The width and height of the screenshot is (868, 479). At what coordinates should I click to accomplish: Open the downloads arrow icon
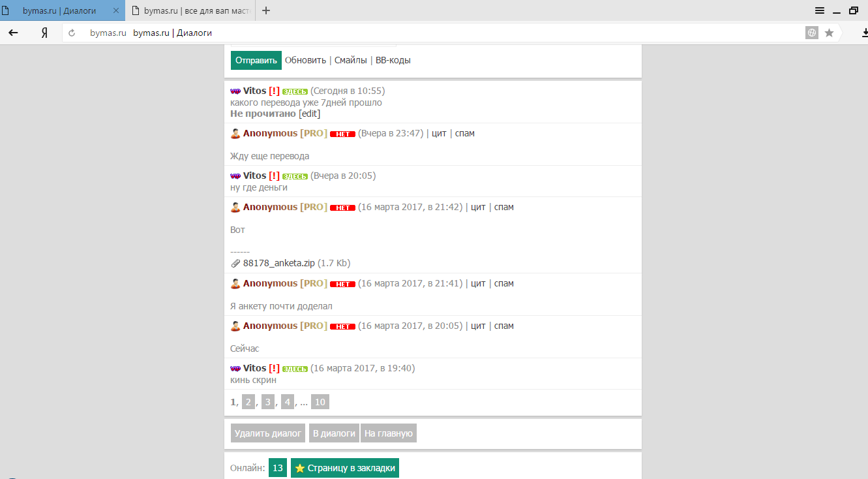tap(863, 33)
